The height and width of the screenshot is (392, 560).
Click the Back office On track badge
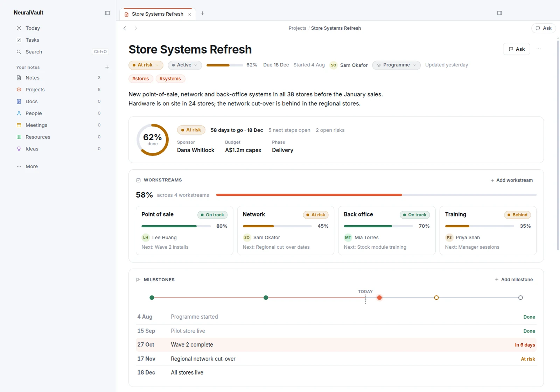[415, 215]
